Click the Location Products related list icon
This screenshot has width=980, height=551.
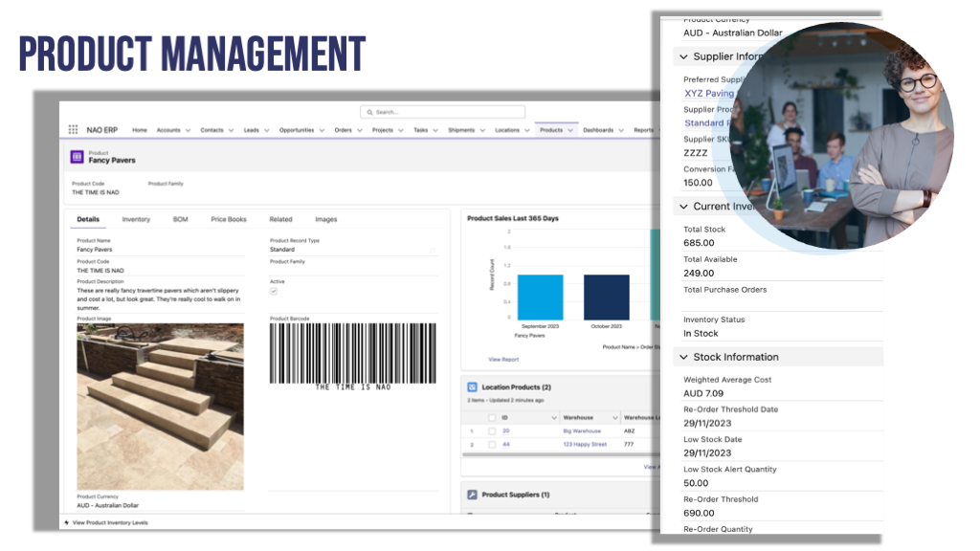tap(472, 386)
